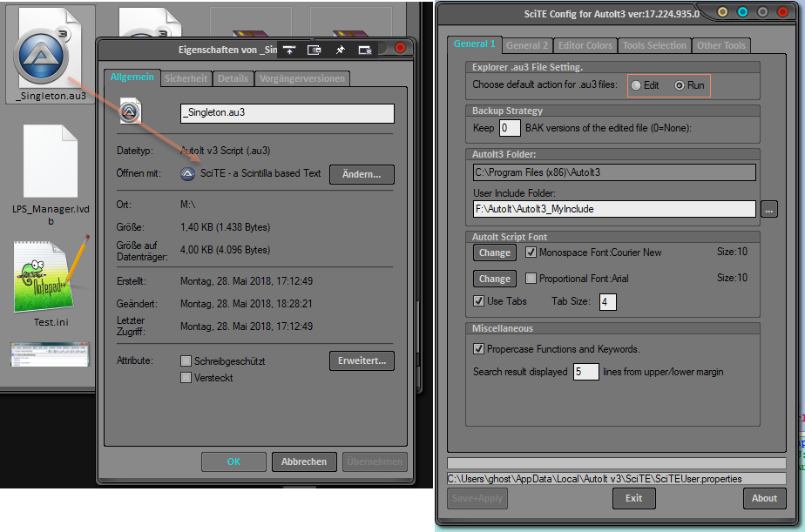Screen dimensions: 805x532
Task: Click the yellow circle in SciTE Config title bar
Action: click(722, 12)
